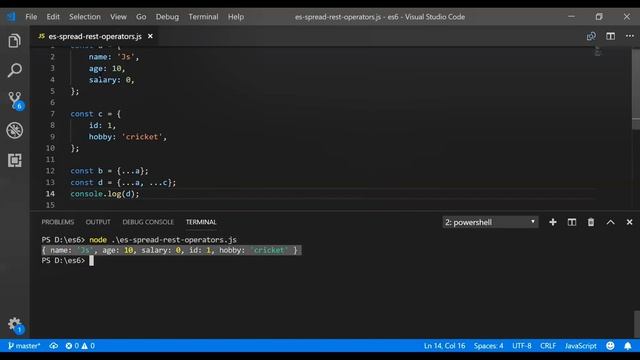The width and height of the screenshot is (640, 360).
Task: Open the Debug menu
Action: pos(167,17)
